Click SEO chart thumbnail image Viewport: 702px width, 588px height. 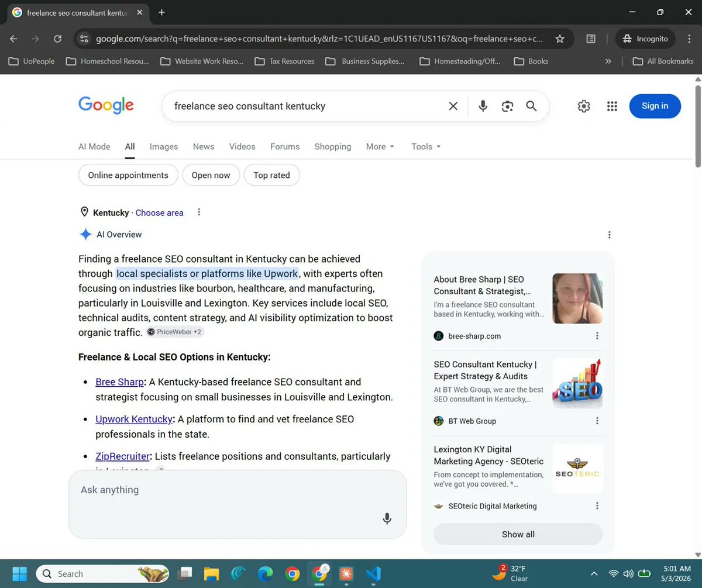coord(577,383)
